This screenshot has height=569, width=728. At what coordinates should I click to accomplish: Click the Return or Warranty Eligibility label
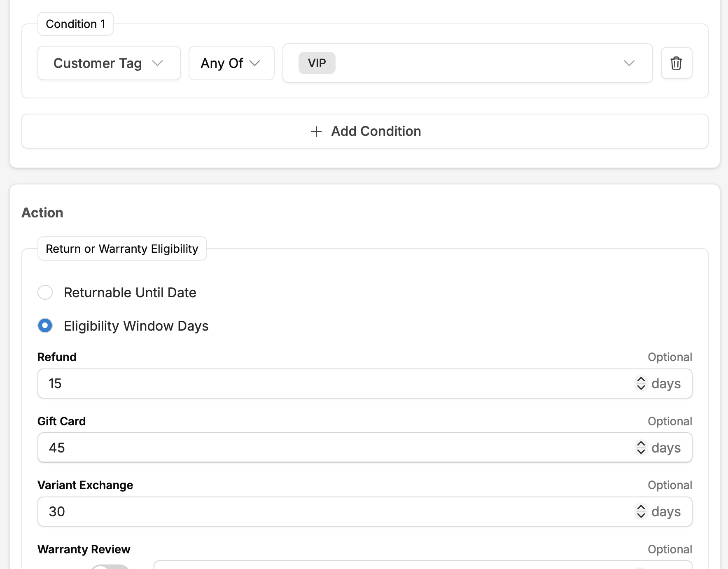click(x=122, y=249)
